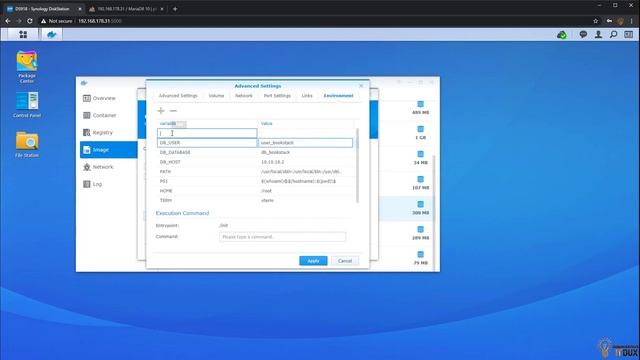Switch to the MariaDB browser tab
The image size is (640, 360).
[127, 9]
